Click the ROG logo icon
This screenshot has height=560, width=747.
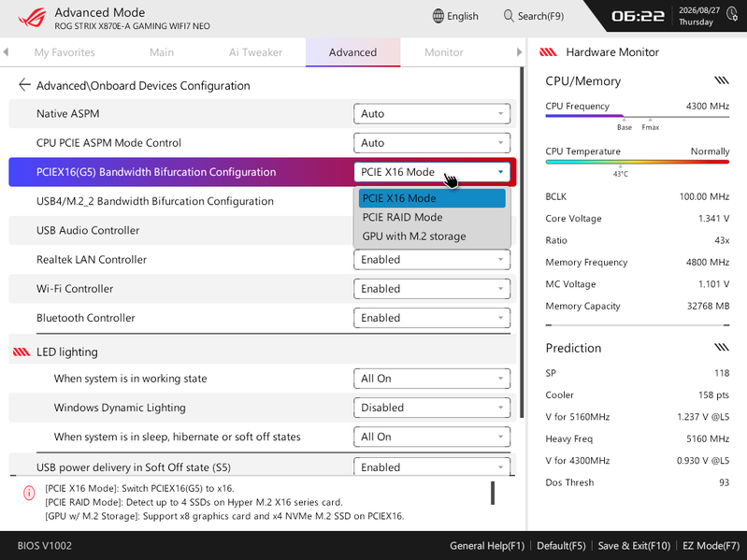[x=32, y=18]
